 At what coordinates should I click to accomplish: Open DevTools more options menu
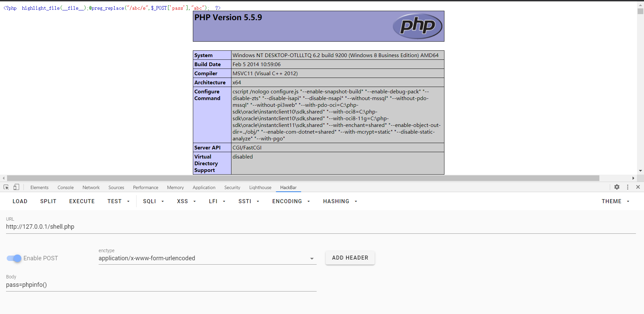[628, 187]
